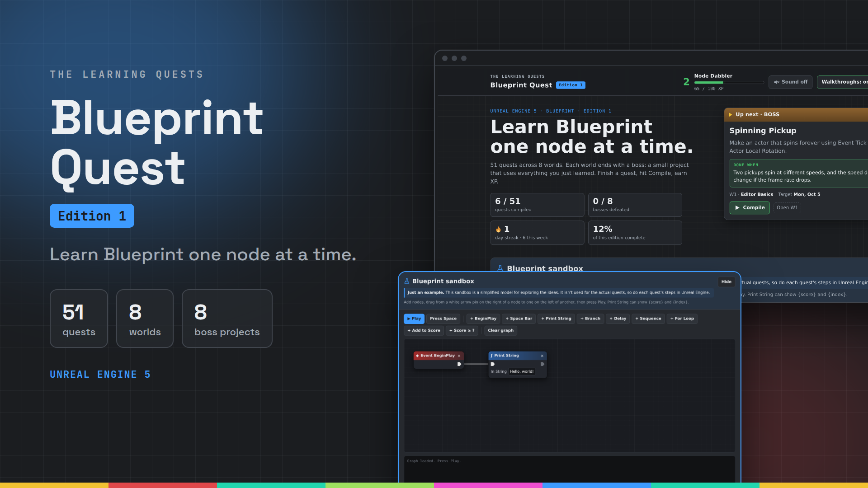Click the Up next BOSS play arrow icon
Image resolution: width=868 pixels, height=488 pixels.
click(x=730, y=115)
